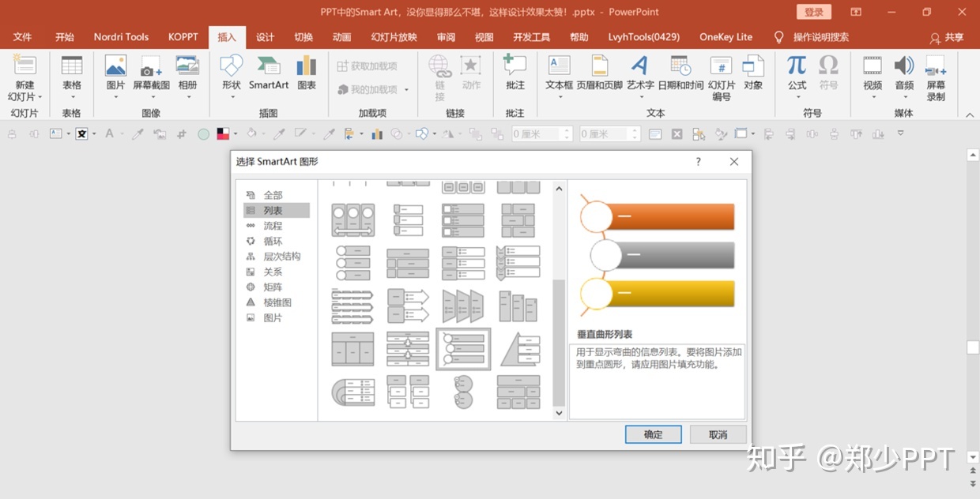Confirm with the 确定 (OK) button

pos(653,434)
